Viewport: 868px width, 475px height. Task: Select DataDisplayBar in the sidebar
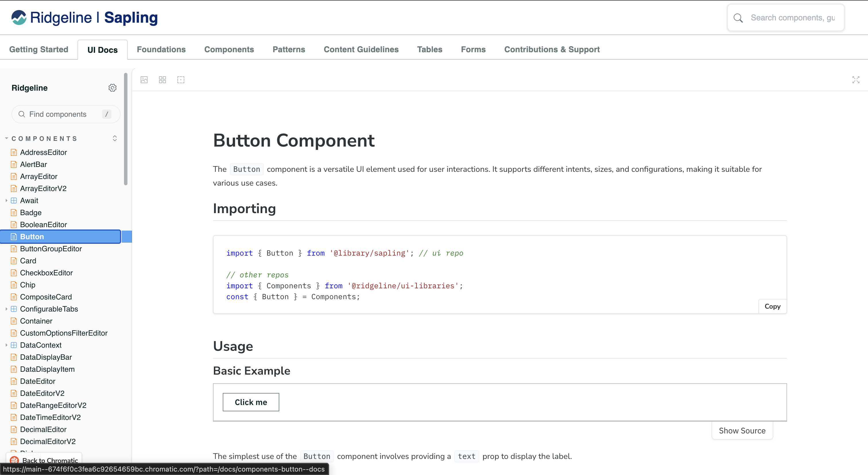(x=46, y=357)
